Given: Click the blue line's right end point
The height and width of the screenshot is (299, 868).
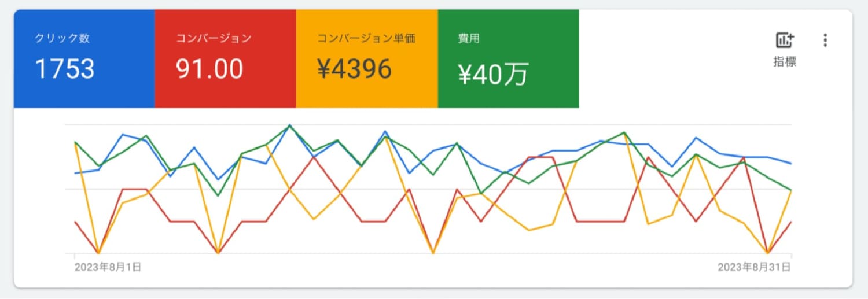Looking at the screenshot, I should (x=790, y=163).
